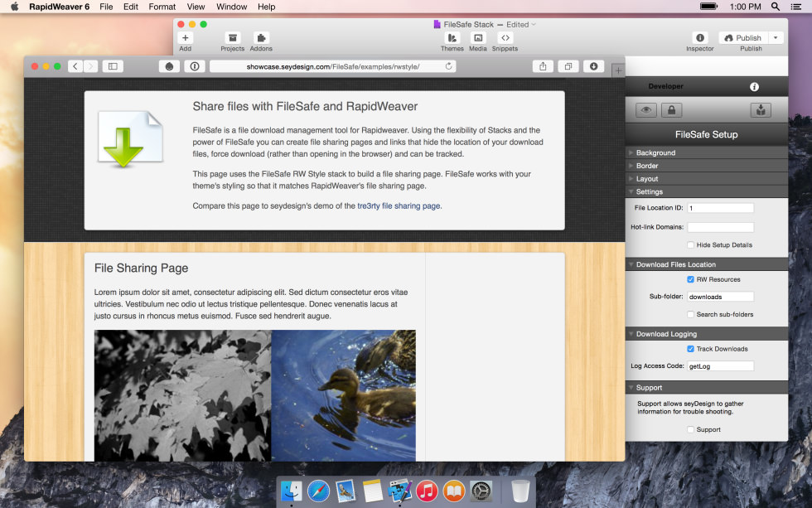Click the File Location ID field
The image size is (812, 508).
[720, 208]
